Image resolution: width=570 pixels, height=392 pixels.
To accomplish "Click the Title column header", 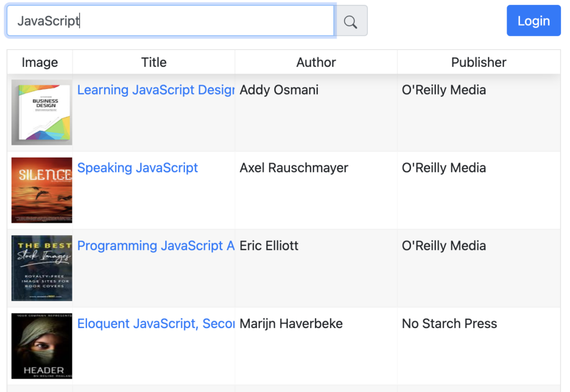I will pos(154,62).
